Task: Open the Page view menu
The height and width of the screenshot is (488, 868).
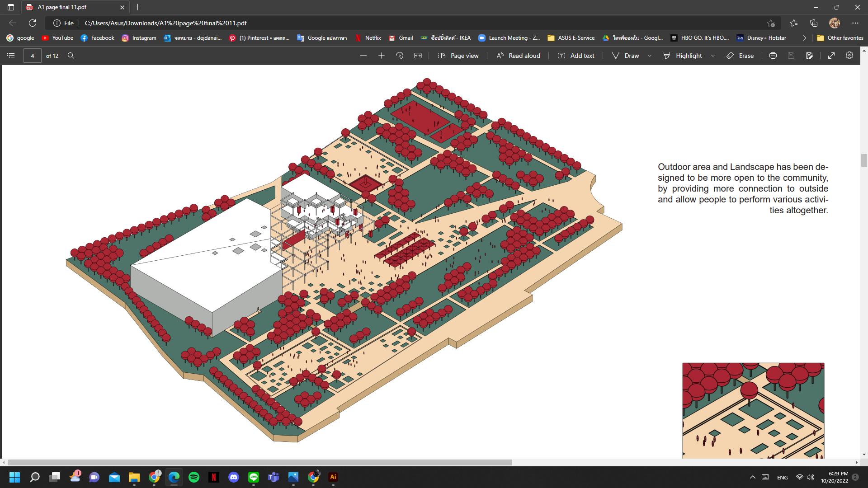Action: click(x=458, y=56)
